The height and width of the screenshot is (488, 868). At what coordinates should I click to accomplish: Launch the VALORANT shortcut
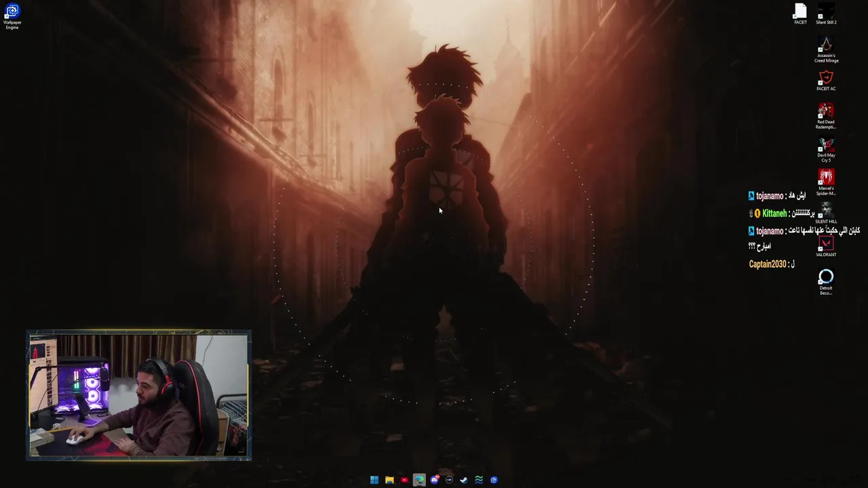(826, 247)
